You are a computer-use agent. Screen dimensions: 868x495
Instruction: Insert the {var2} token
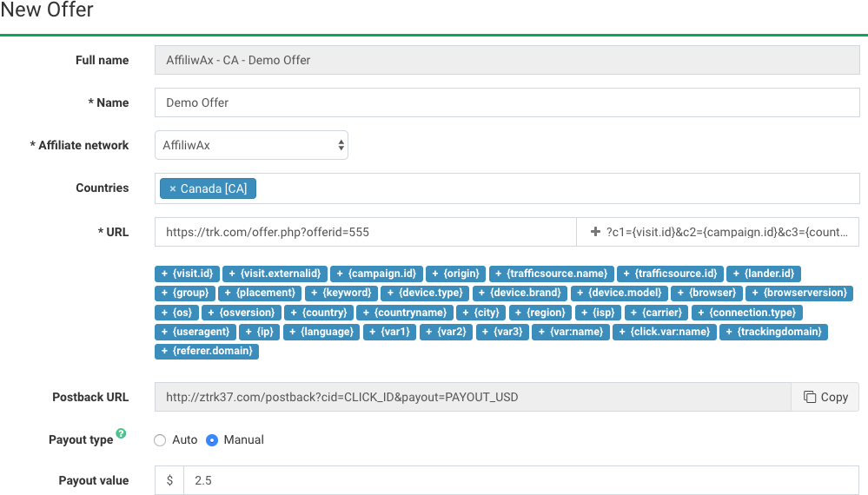447,332
